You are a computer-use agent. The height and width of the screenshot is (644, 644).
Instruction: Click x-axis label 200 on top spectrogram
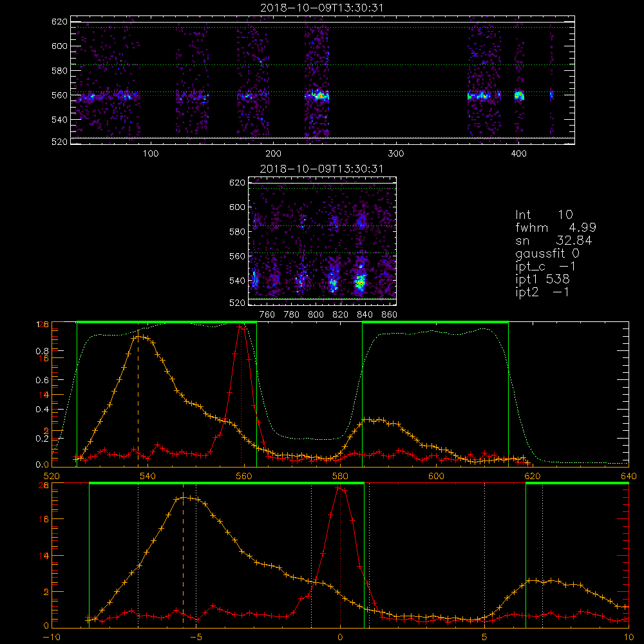273,154
